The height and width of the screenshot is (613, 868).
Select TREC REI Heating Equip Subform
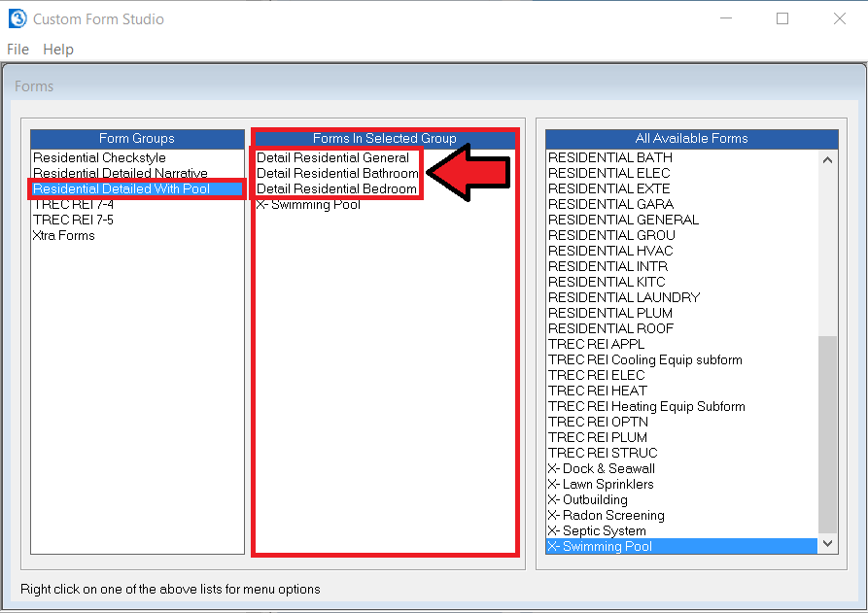click(681, 406)
